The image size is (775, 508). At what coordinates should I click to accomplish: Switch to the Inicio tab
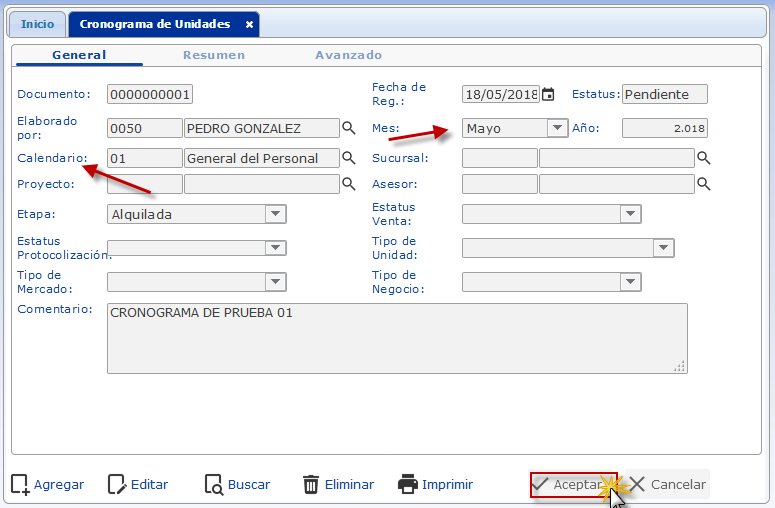(37, 24)
